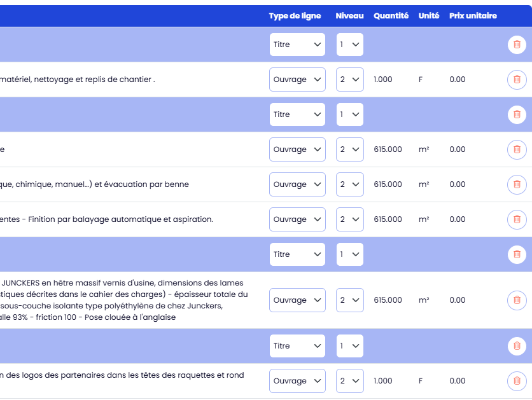Remove the second Titre row from the top
This screenshot has width=532, height=400.
[516, 114]
